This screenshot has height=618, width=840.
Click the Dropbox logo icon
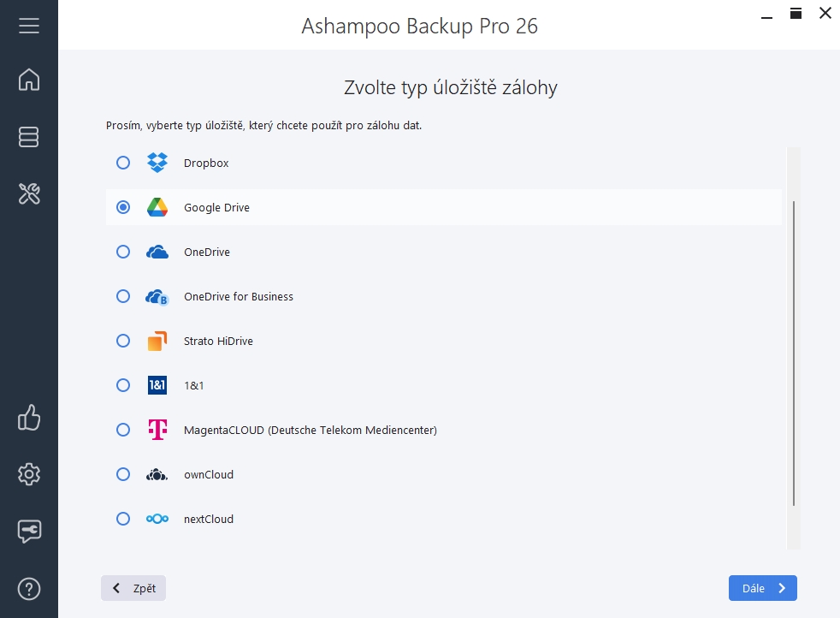157,163
